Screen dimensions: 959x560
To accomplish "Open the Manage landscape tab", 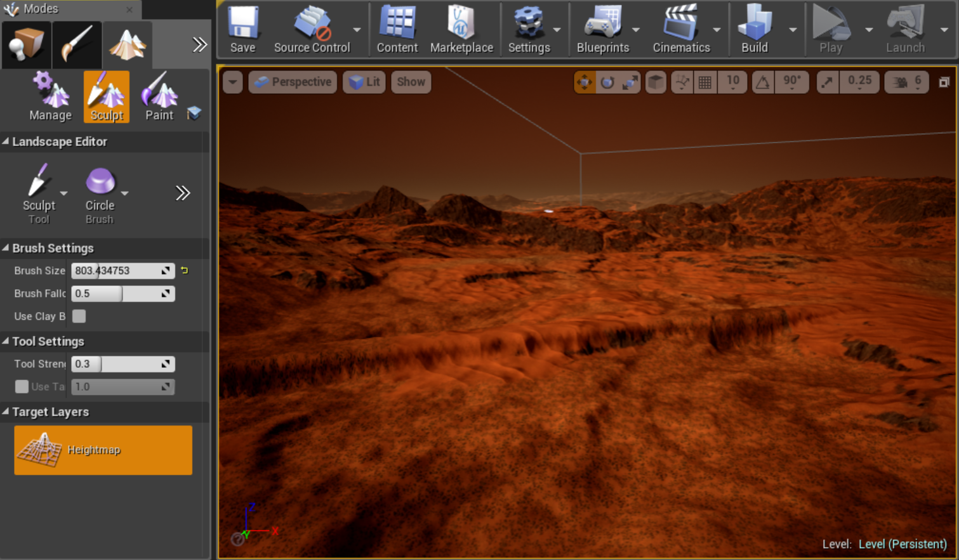I will tap(50, 96).
